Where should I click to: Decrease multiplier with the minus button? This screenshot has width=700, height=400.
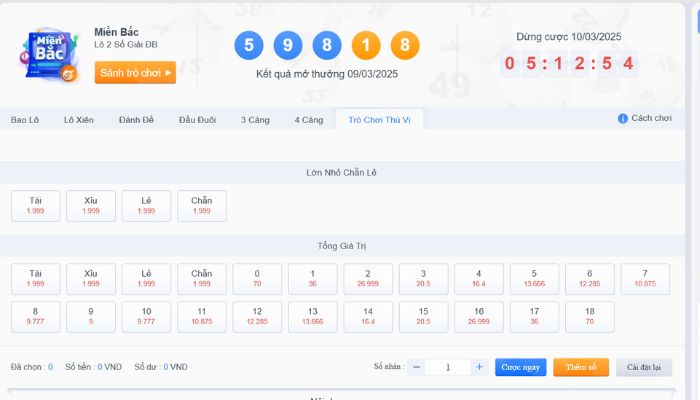[417, 367]
